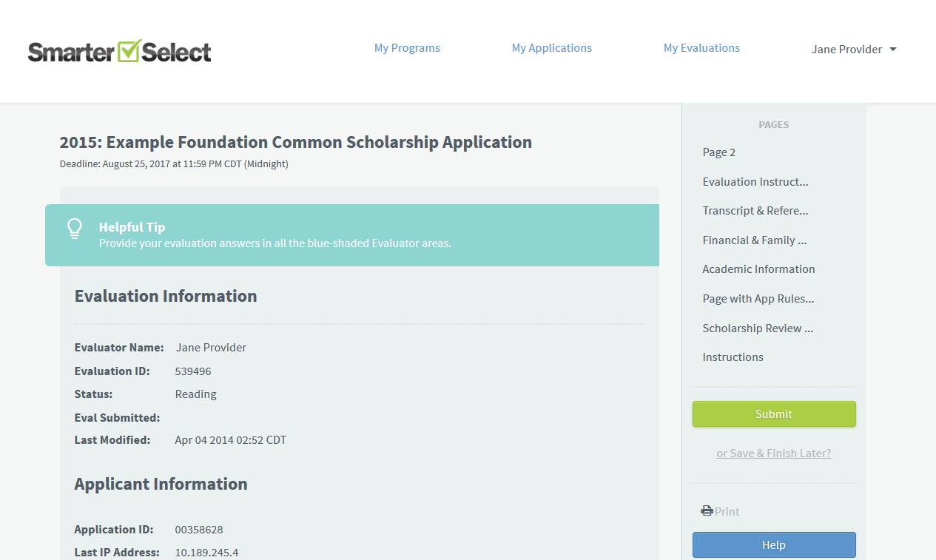Go to the Instructions page

coord(733,357)
